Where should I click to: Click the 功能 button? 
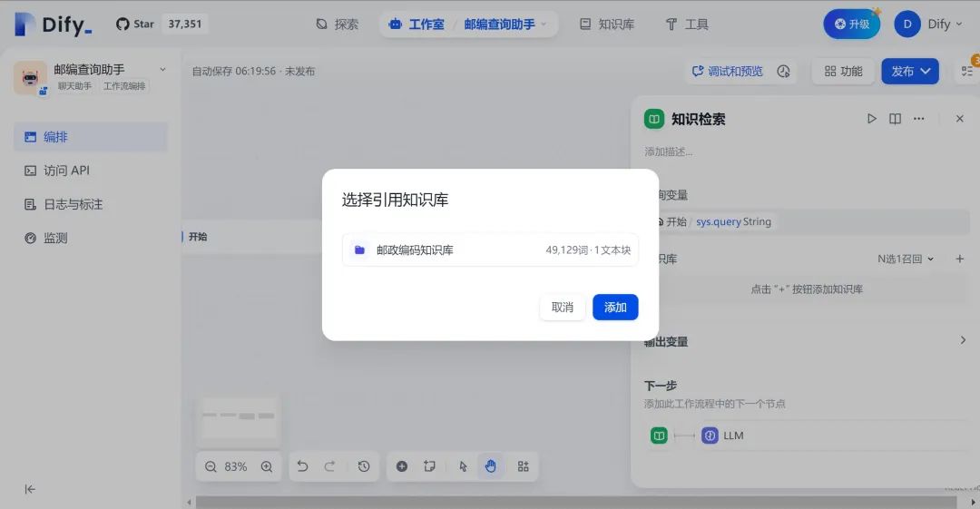pyautogui.click(x=843, y=72)
